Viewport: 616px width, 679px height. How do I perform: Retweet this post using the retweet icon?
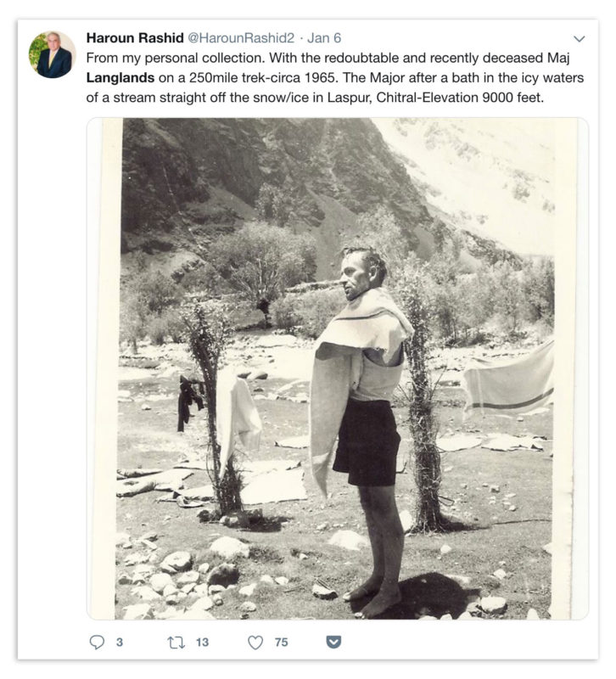[176, 642]
